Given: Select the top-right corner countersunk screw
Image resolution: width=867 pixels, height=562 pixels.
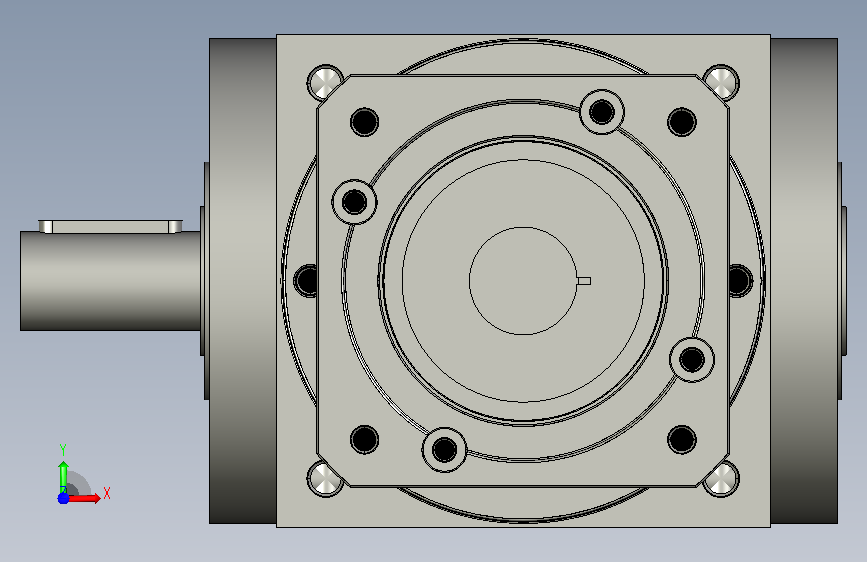Looking at the screenshot, I should pyautogui.click(x=721, y=82).
